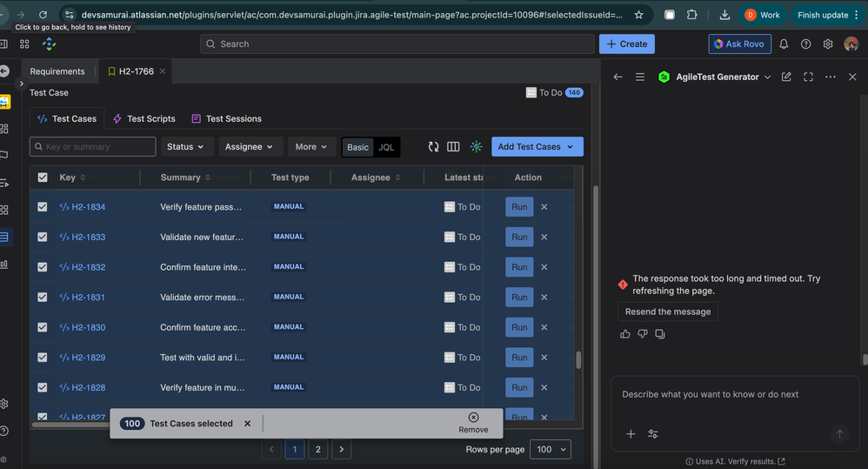
Task: Open user profile avatar
Action: pyautogui.click(x=851, y=44)
